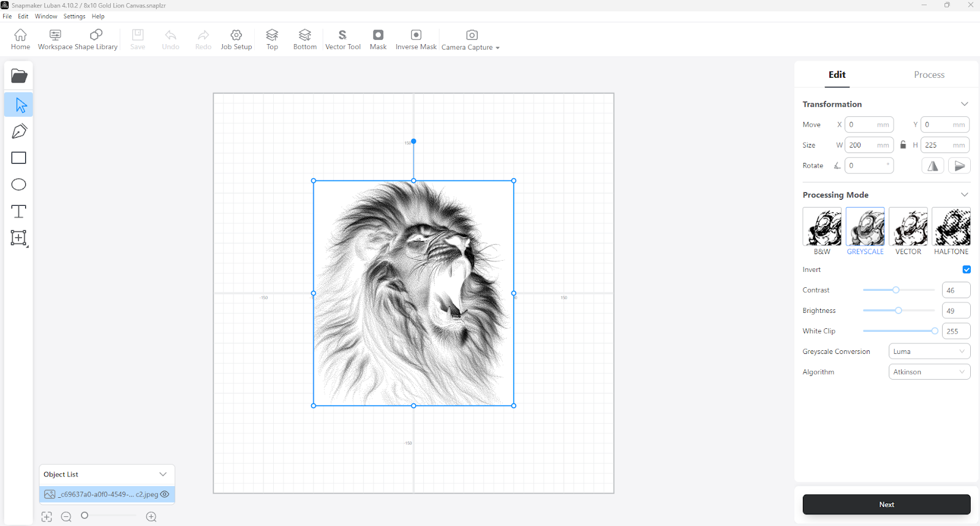
Task: Select B&W processing mode
Action: pos(822,231)
